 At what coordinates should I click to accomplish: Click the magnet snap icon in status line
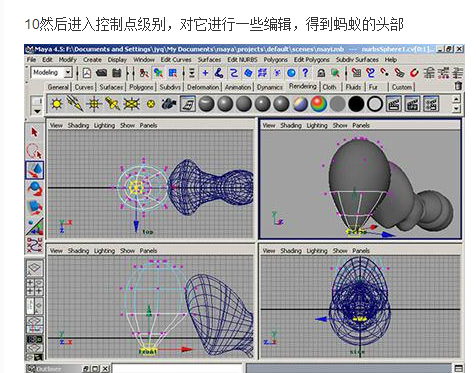pos(414,73)
